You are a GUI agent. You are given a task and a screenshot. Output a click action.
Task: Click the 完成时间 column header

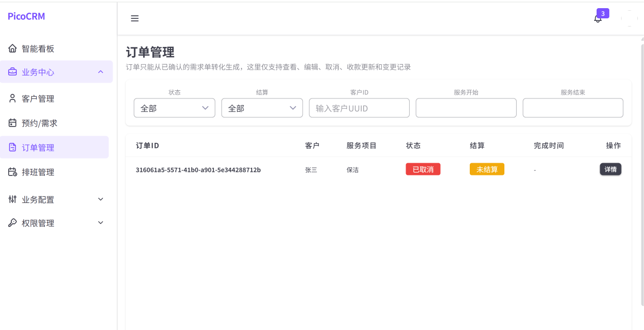coord(549,146)
